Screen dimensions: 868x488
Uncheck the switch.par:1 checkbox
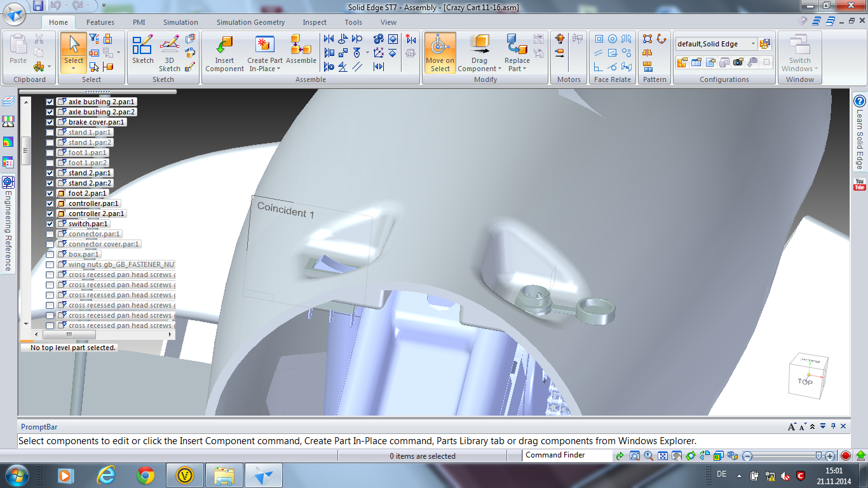pyautogui.click(x=50, y=224)
